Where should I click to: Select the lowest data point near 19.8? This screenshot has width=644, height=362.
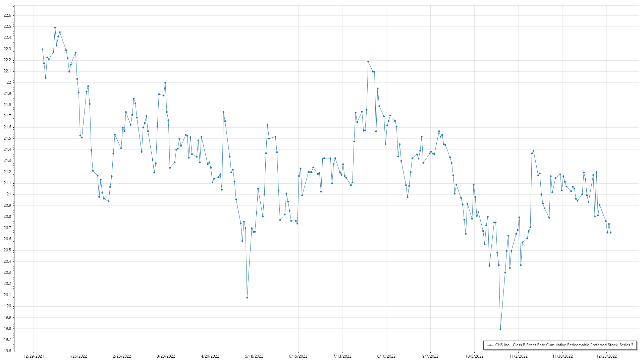[500, 329]
